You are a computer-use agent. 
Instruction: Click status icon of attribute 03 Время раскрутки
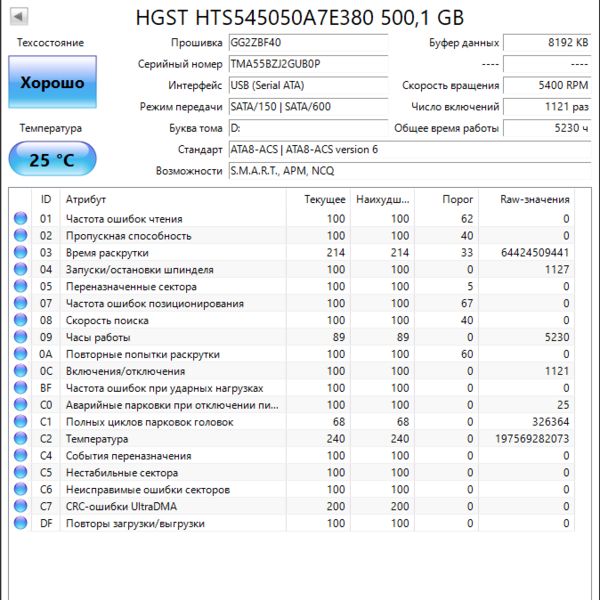20,252
